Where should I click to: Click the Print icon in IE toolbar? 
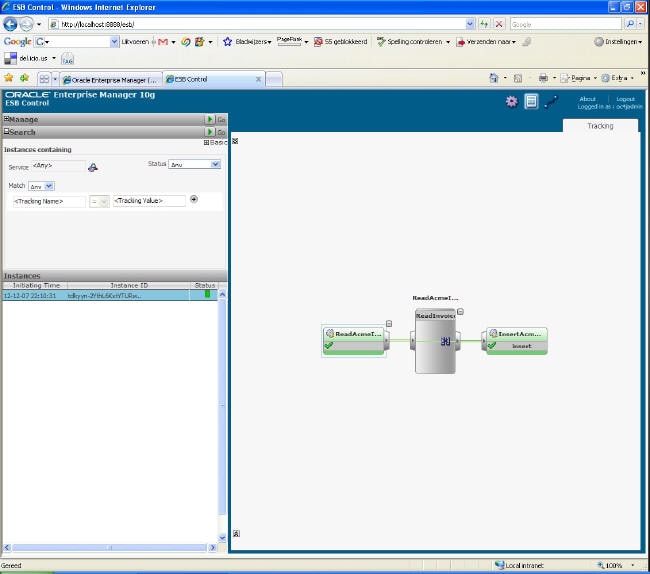click(543, 78)
